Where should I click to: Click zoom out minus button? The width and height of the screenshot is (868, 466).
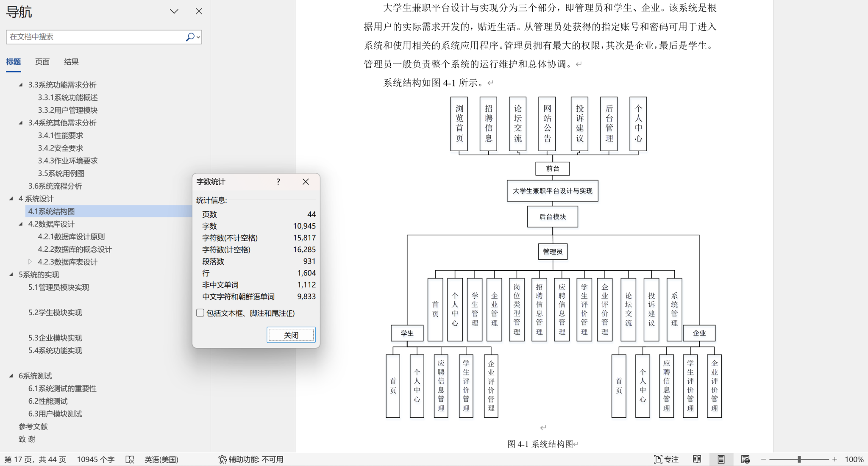pos(764,459)
